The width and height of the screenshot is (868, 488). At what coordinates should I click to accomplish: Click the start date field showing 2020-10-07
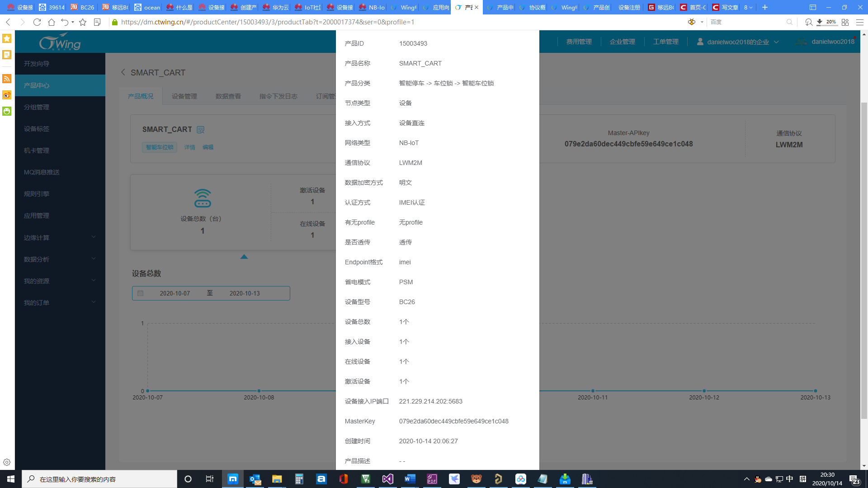175,293
